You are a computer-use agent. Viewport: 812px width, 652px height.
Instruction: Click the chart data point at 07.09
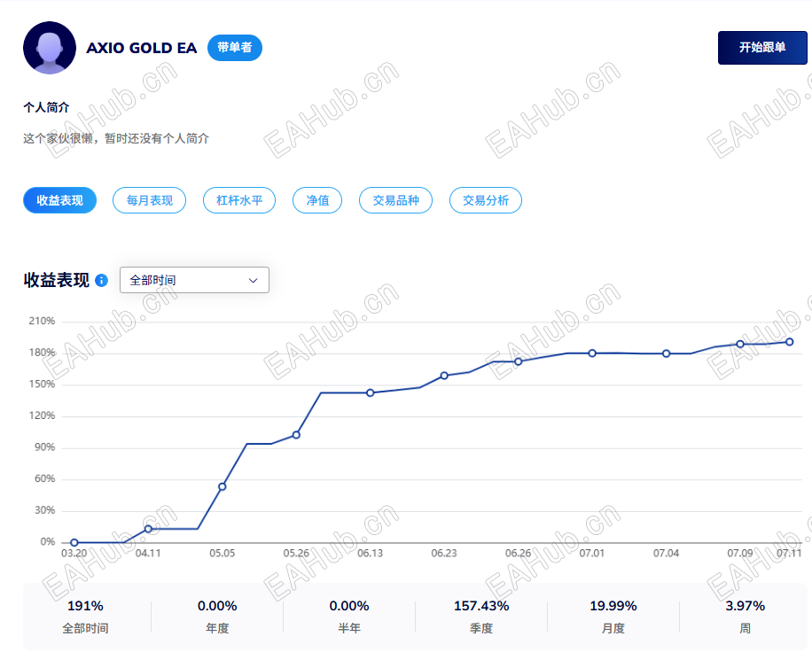tap(740, 344)
